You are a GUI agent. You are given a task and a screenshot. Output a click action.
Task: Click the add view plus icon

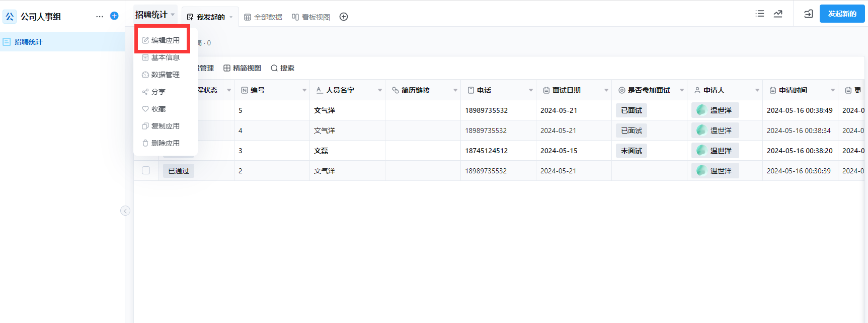point(344,17)
